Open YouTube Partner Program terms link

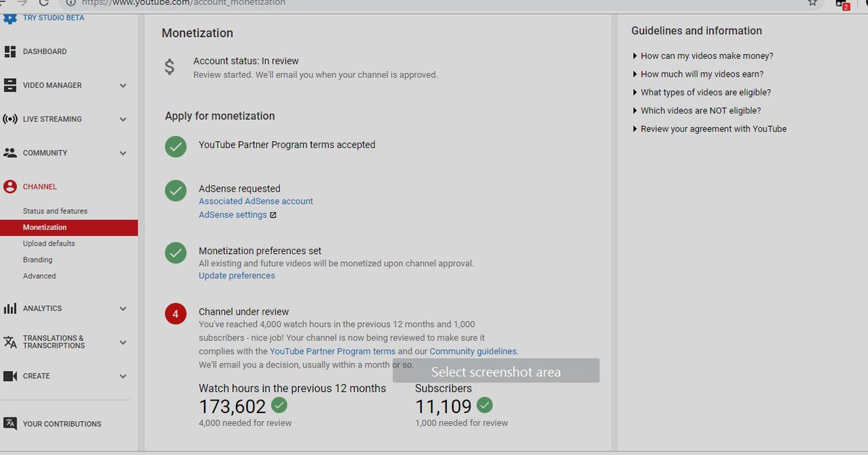pos(333,352)
